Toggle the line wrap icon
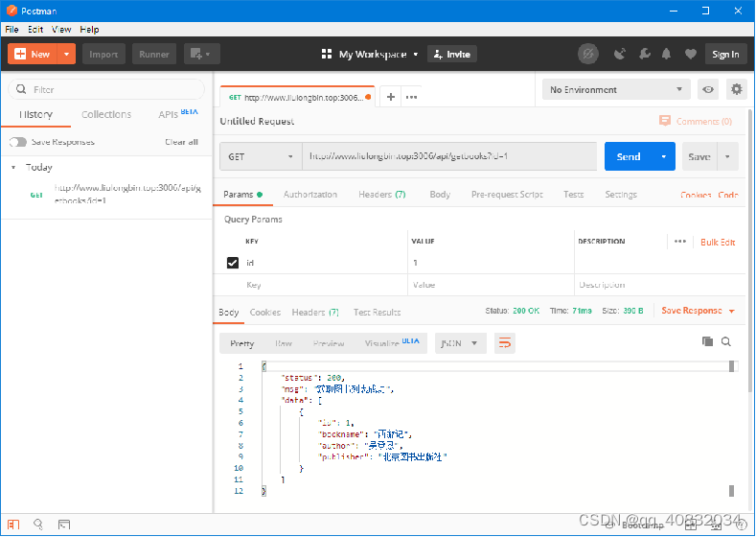Viewport: 756px width, 537px height. [504, 343]
